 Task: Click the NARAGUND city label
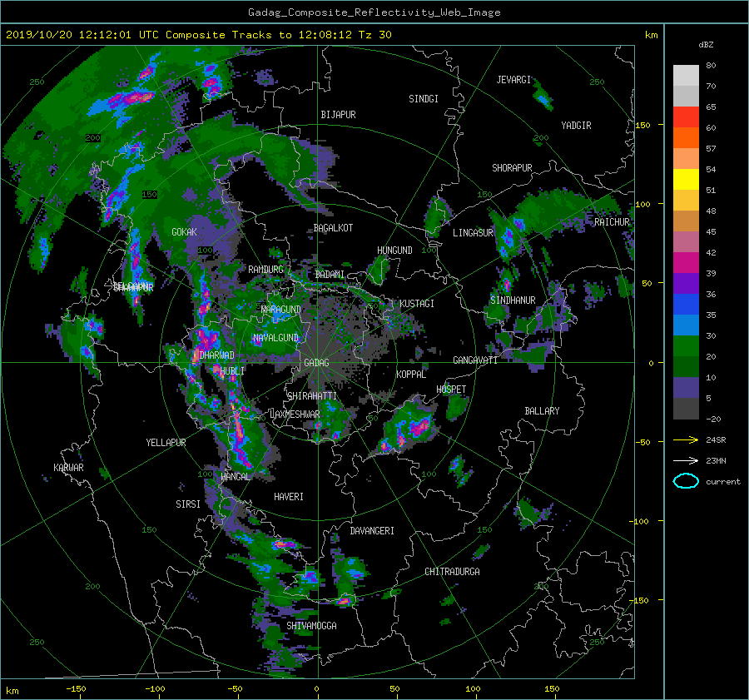pyautogui.click(x=281, y=310)
